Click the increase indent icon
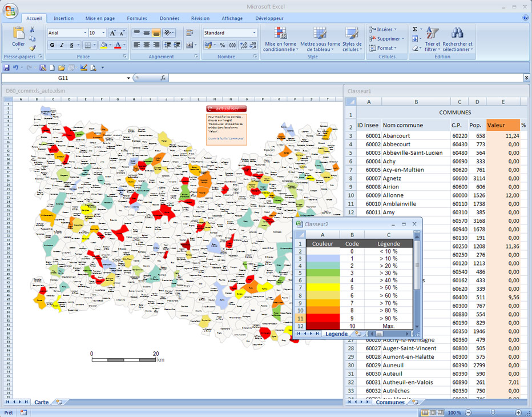The height and width of the screenshot is (417, 532). pos(177,45)
